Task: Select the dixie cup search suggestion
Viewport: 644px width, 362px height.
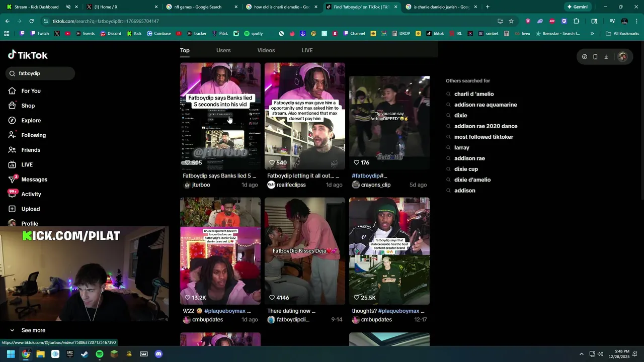Action: 466,169
